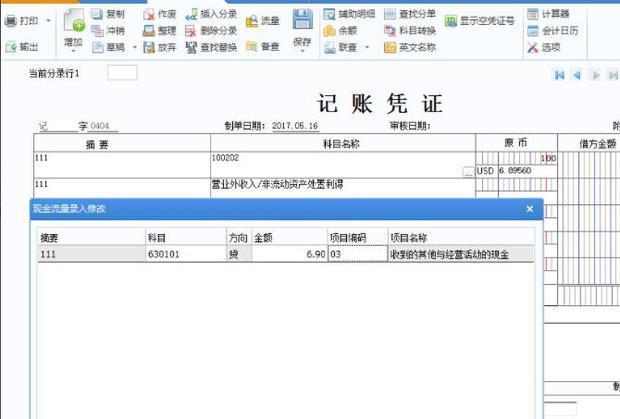The image size is (620, 419).
Task: Click the 111 summary cell in dialog row
Action: point(91,254)
